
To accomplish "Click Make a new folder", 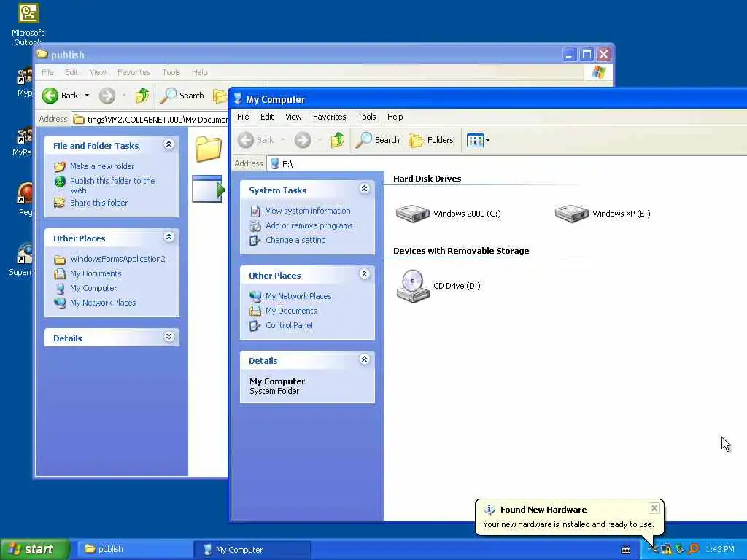I will (x=102, y=166).
